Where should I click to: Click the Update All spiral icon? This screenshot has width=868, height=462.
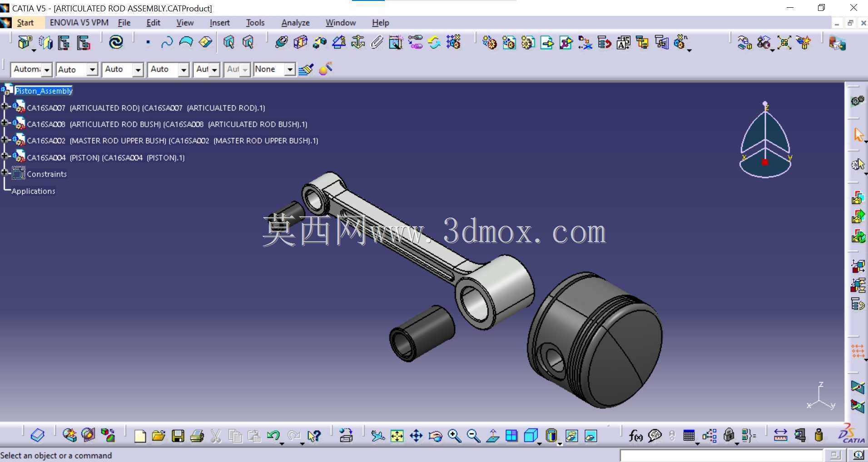pos(116,42)
